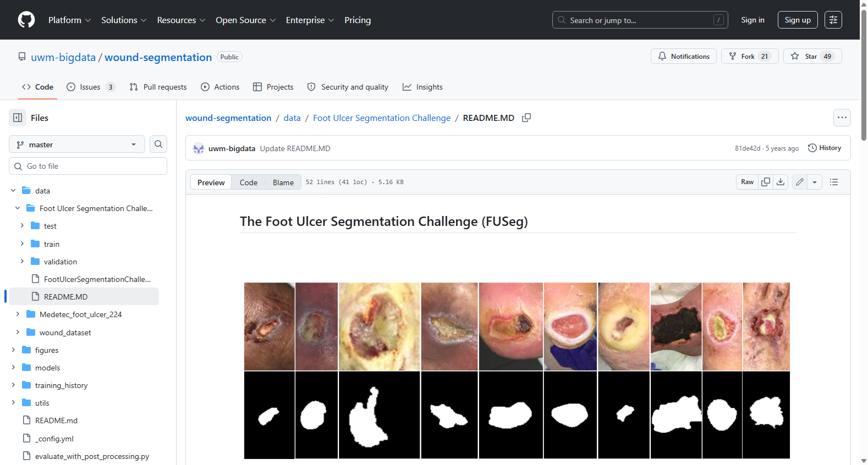Screen dimensions: 868x465
Task: Fork the repository
Action: pos(750,56)
